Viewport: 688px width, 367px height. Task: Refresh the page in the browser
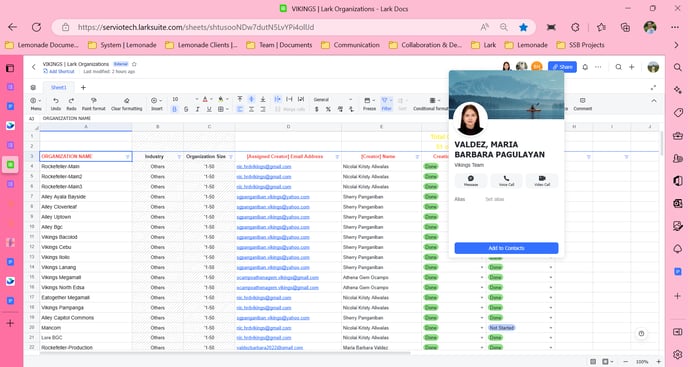(x=36, y=27)
